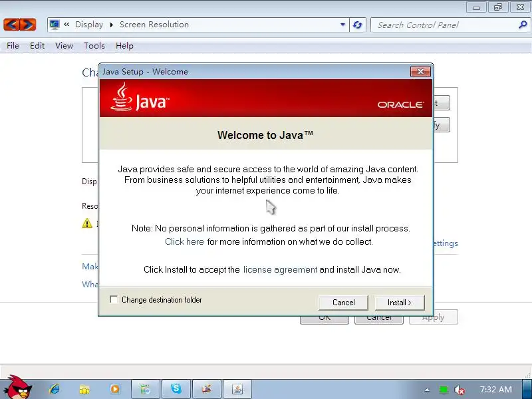Switch to the Java Setup taskbar item
The image size is (532, 399).
click(237, 389)
